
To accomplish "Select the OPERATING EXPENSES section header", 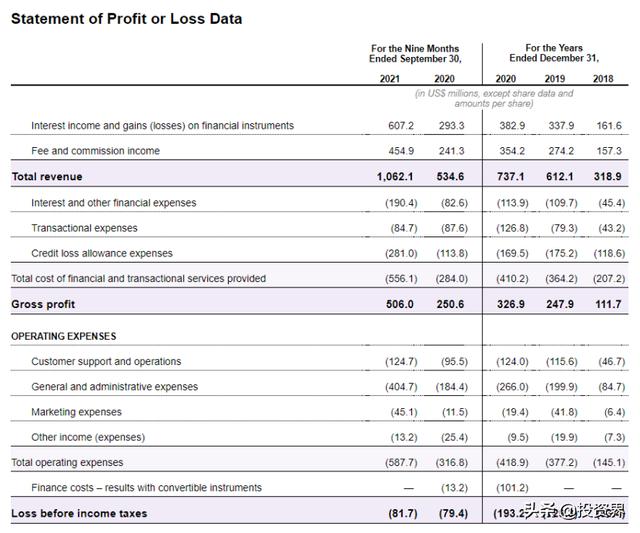I will pyautogui.click(x=64, y=336).
